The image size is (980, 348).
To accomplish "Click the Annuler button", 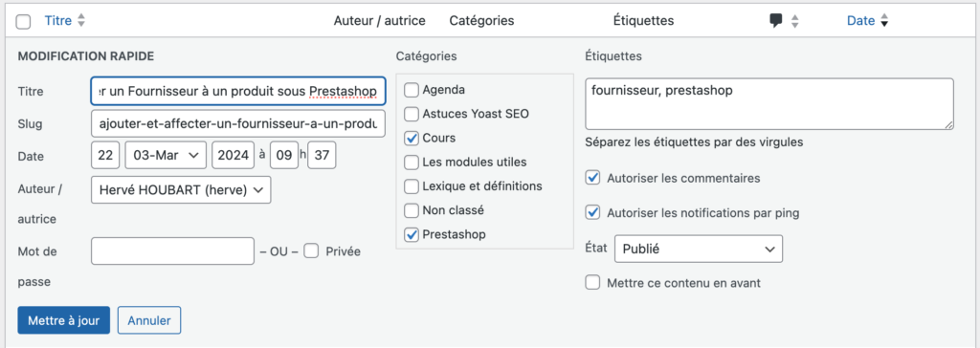I will (x=148, y=320).
